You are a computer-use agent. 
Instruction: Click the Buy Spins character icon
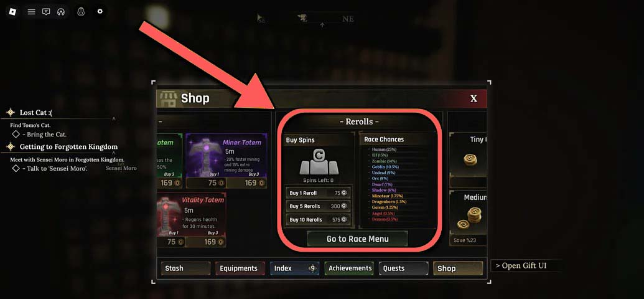coord(319,161)
